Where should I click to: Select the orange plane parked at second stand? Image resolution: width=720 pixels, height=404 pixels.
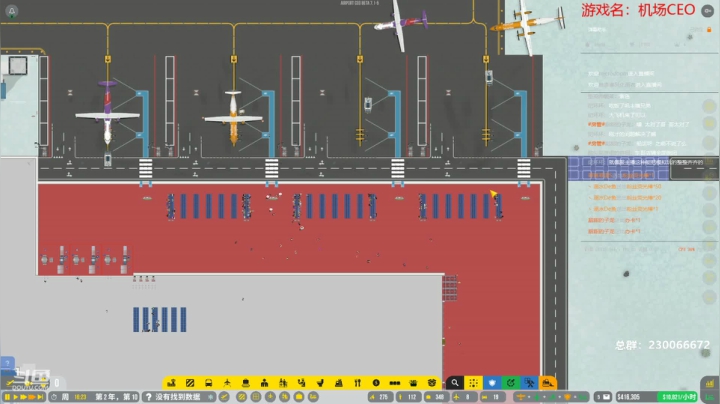click(233, 118)
